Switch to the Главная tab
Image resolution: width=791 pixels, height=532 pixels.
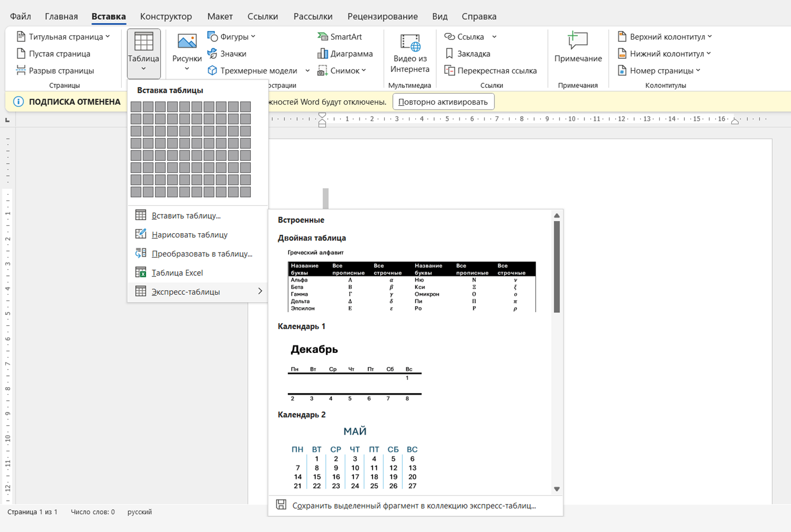61,16
